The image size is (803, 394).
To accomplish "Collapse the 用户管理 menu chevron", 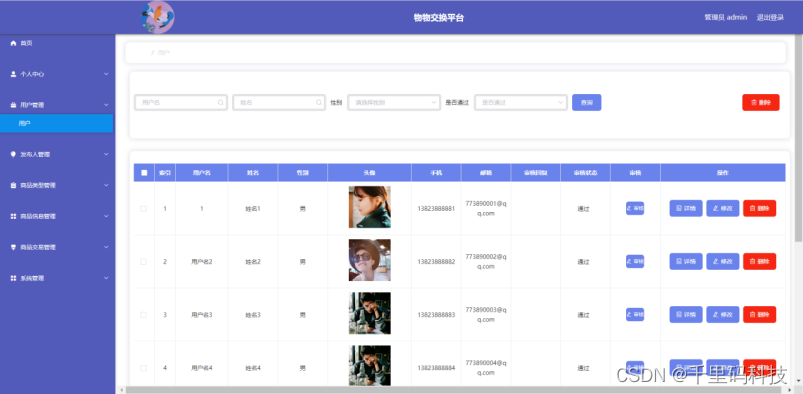I will (x=106, y=105).
